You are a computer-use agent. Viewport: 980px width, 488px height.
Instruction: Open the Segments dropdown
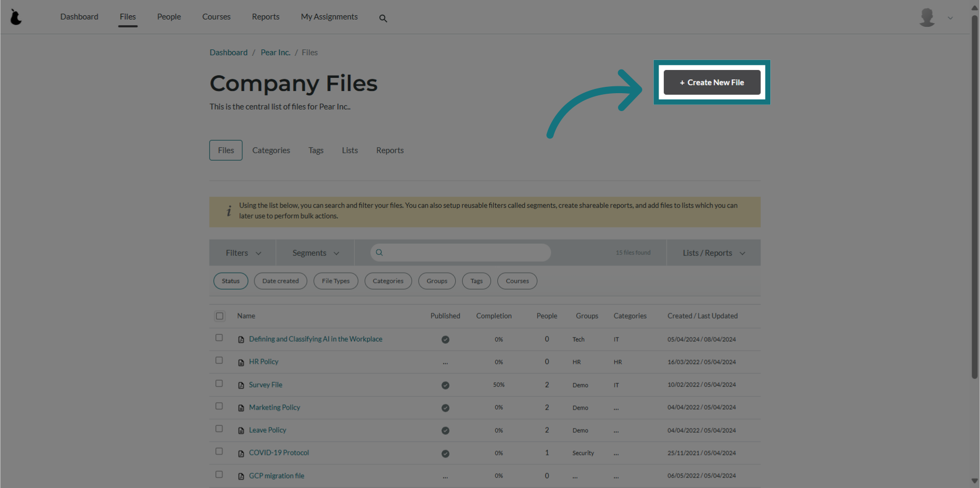(315, 253)
